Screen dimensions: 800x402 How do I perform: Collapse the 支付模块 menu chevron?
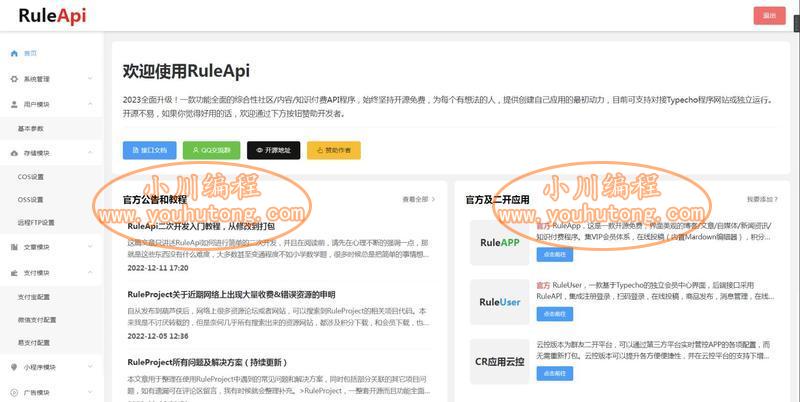click(90, 272)
